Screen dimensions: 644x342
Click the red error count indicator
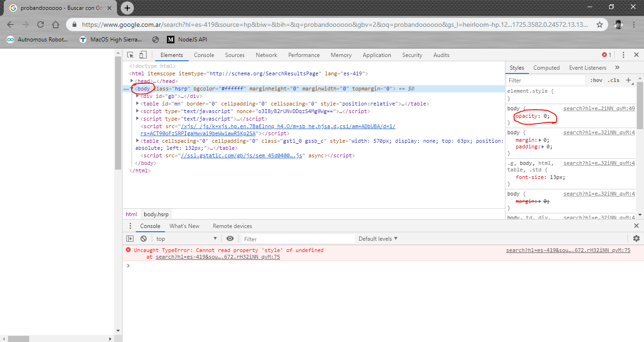pyautogui.click(x=607, y=55)
